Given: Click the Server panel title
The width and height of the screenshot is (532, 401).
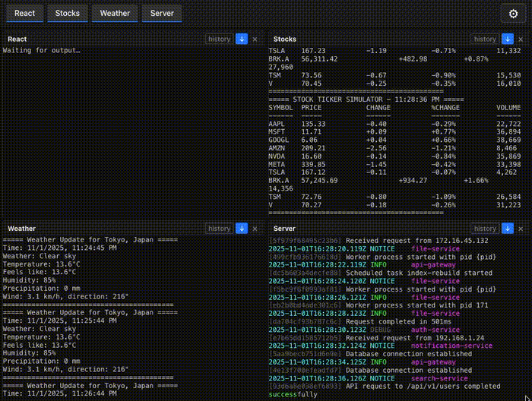Looking at the screenshot, I should pos(284,229).
